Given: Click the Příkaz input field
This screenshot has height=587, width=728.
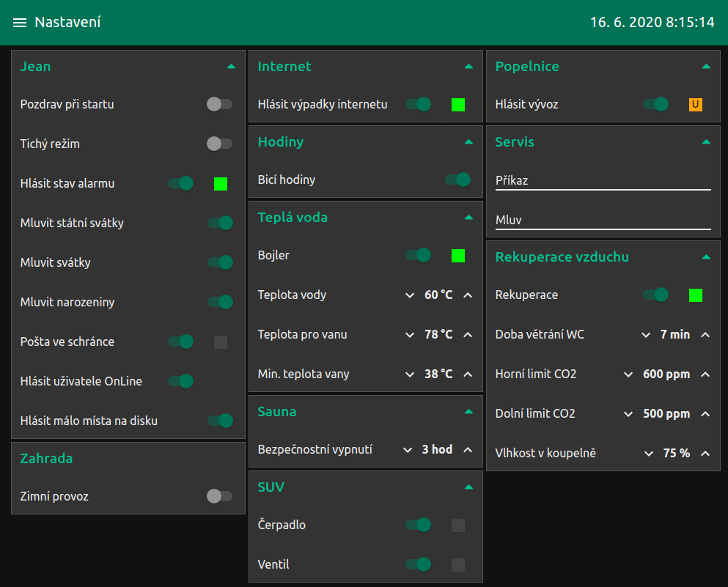Looking at the screenshot, I should 603,180.
